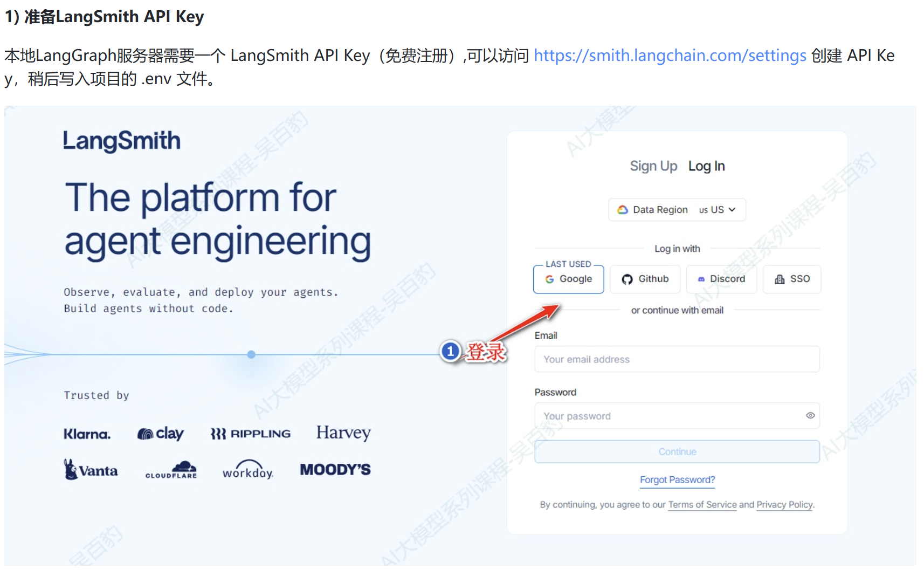Click the LangSmith logo
The height and width of the screenshot is (576, 924).
pos(122,141)
